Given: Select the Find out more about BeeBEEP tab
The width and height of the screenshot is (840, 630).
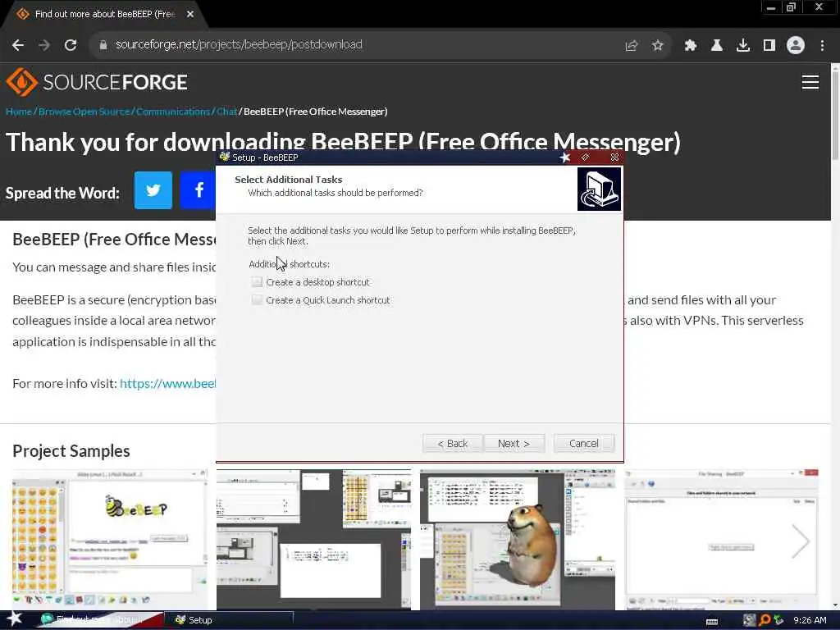Looking at the screenshot, I should coord(104,15).
